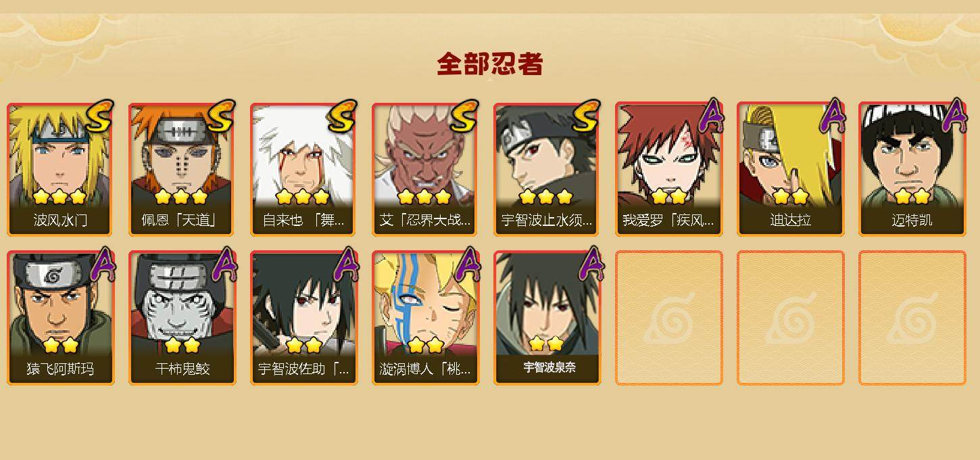980x460 pixels.
Task: Click the A rank badge on 迪达拉
Action: click(833, 116)
